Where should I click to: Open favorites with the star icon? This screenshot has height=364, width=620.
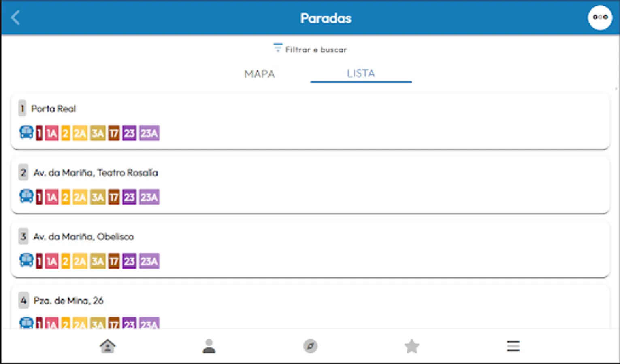tap(412, 346)
